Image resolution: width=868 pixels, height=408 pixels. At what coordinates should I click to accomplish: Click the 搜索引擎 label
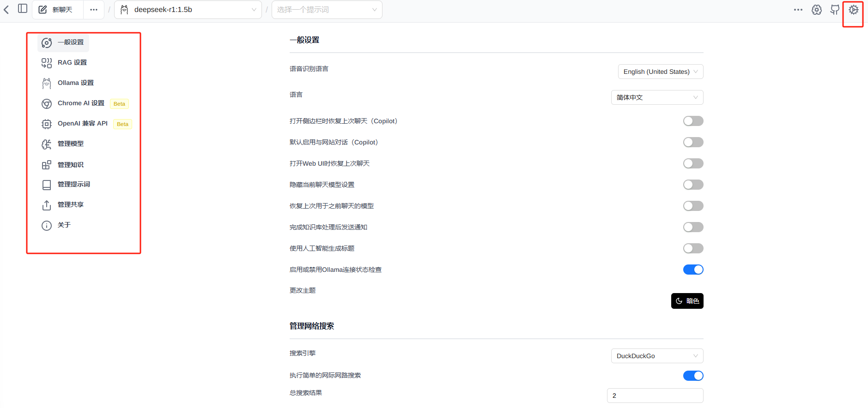coord(303,353)
